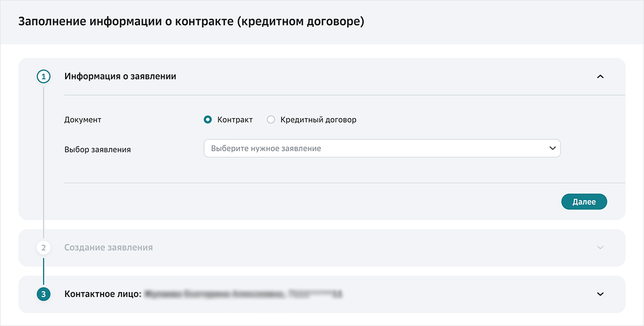Click the blurred contact person name

coord(243,294)
